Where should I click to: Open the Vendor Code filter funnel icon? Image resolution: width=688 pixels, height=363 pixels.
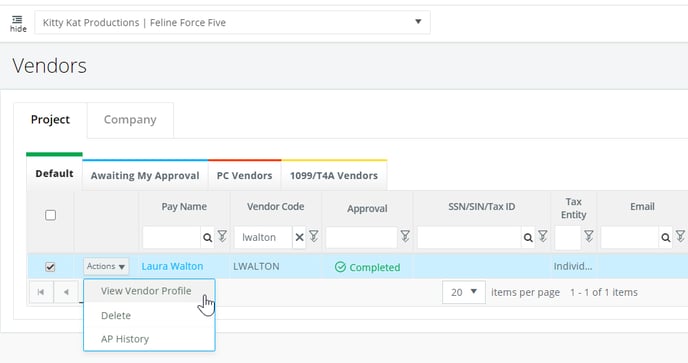(314, 236)
